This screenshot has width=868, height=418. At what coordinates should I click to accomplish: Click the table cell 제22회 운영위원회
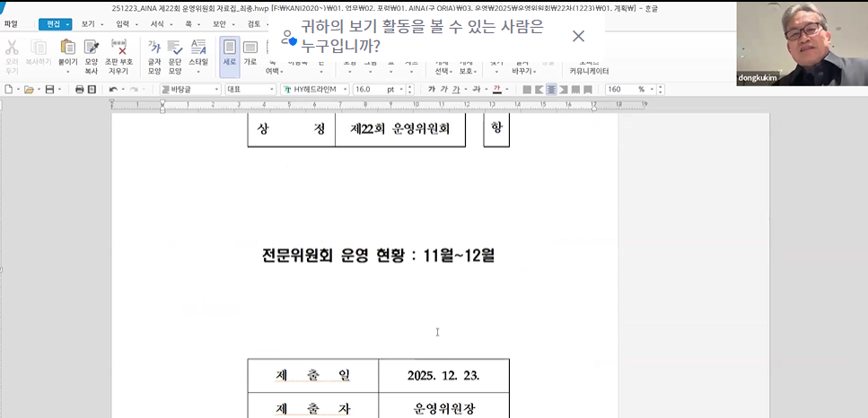(400, 129)
